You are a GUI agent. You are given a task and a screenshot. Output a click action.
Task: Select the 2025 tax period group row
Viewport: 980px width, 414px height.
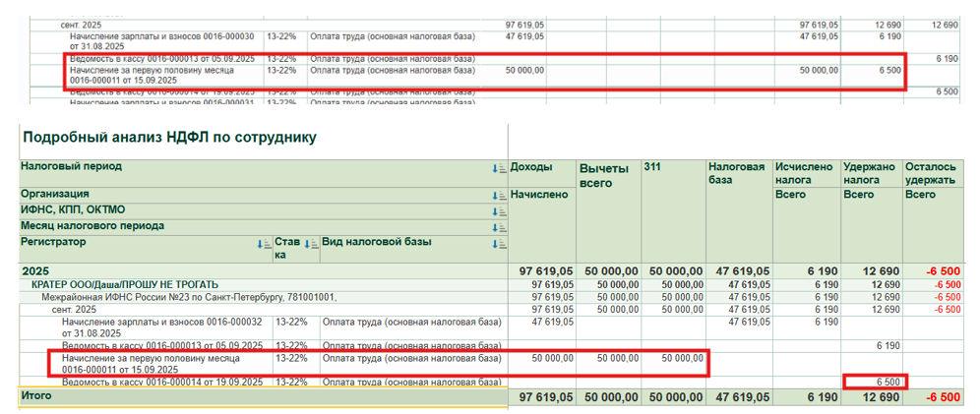coord(37,270)
